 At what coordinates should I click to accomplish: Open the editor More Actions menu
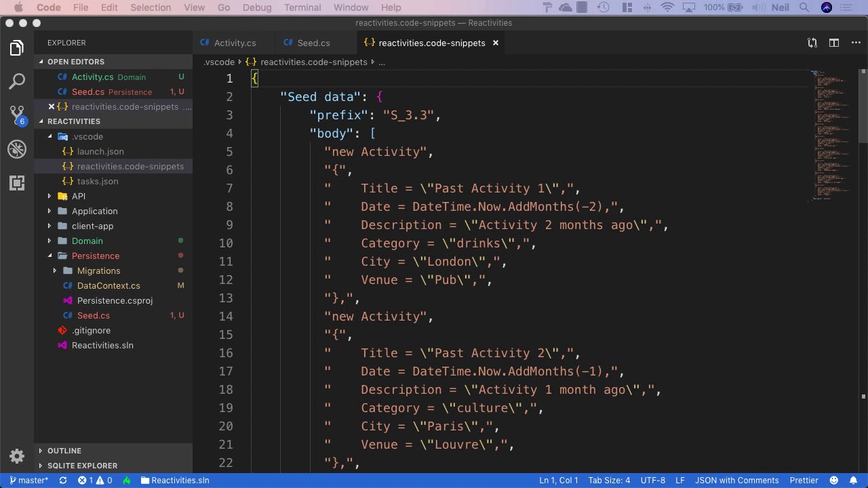coord(854,43)
